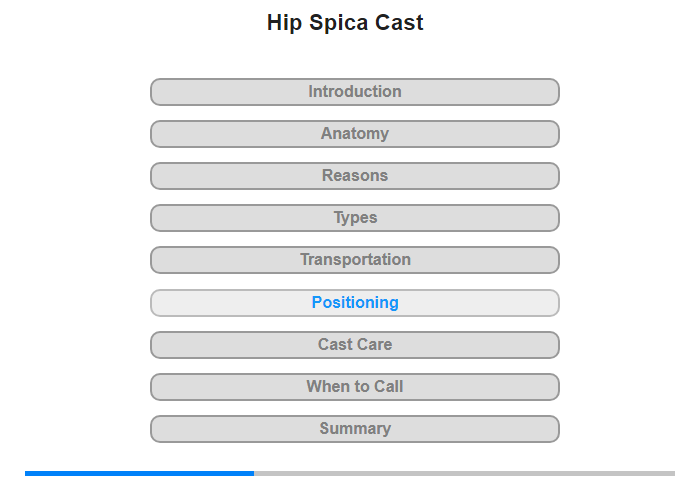Image resolution: width=700 pixels, height=480 pixels.
Task: Go to the Anatomy section
Action: (x=354, y=134)
